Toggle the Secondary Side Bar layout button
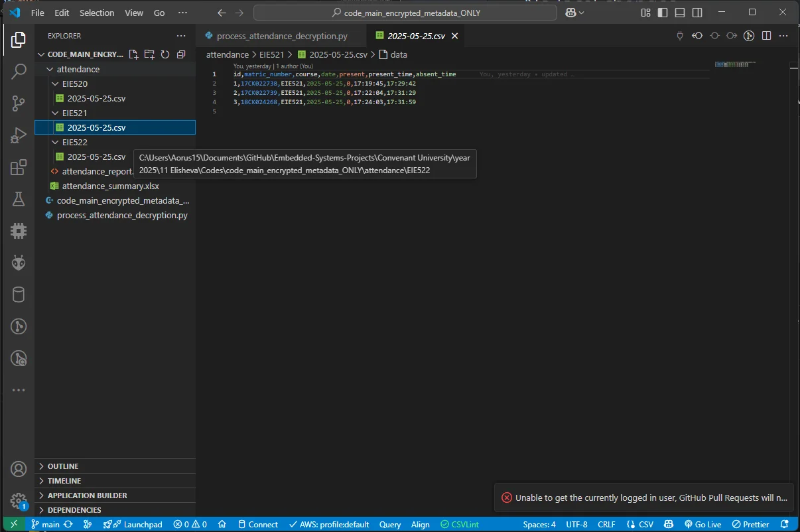This screenshot has height=532, width=800. coord(697,13)
